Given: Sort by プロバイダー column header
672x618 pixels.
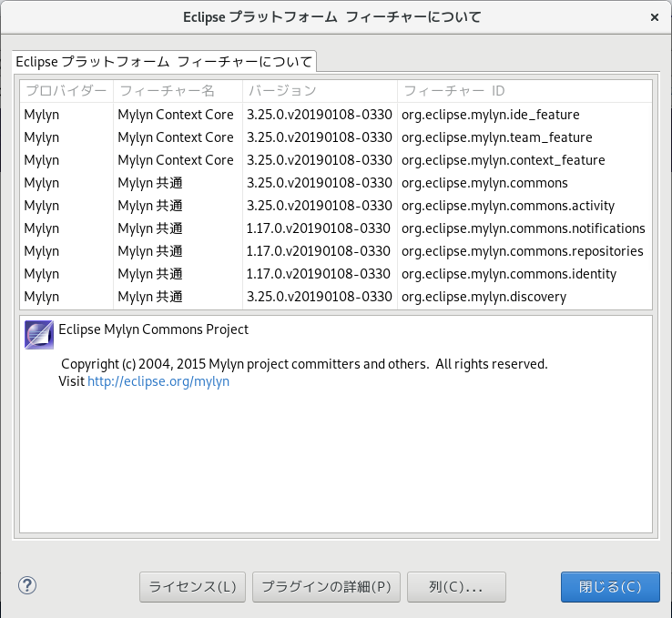Looking at the screenshot, I should [x=66, y=91].
